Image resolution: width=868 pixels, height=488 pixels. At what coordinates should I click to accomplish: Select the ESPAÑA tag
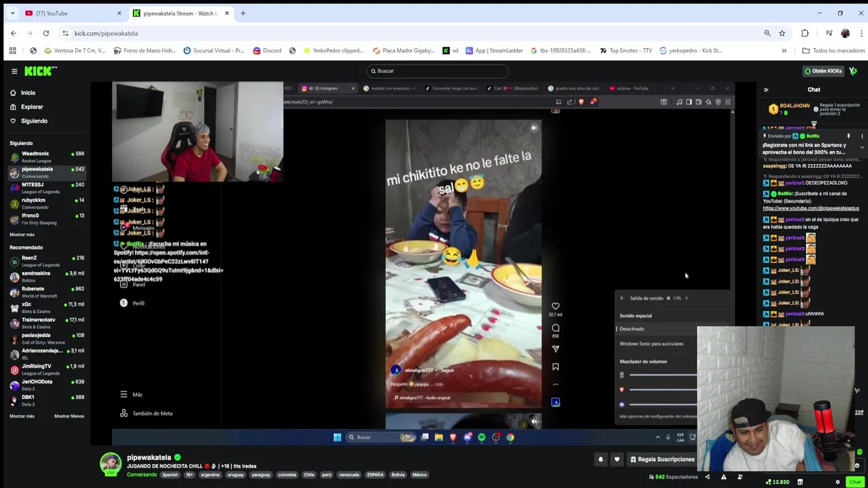pos(375,474)
